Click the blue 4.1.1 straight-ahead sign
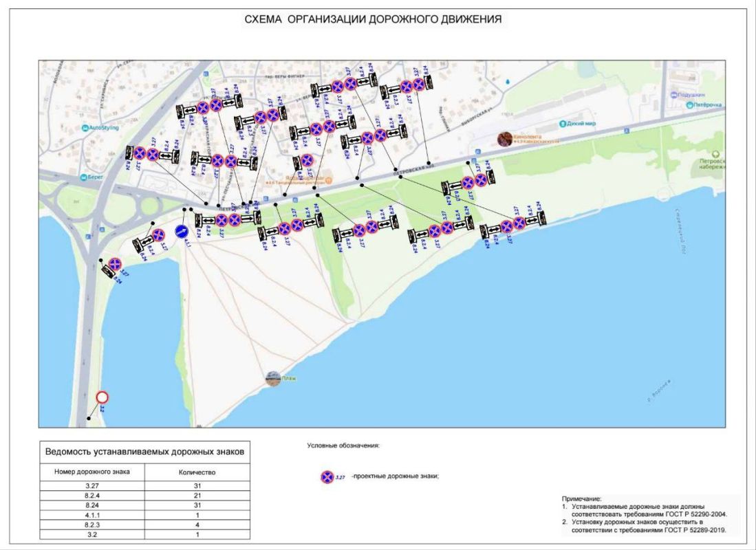The height and width of the screenshot is (550, 756). click(x=181, y=232)
